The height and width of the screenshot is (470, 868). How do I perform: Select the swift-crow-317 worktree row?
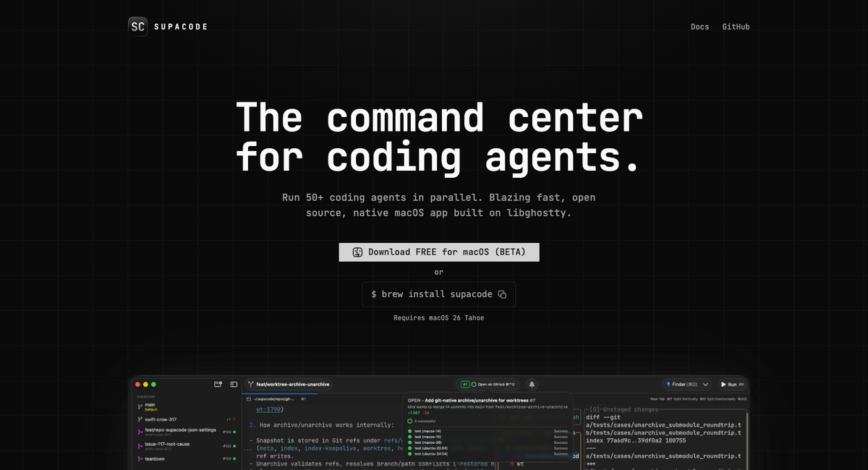coord(186,419)
